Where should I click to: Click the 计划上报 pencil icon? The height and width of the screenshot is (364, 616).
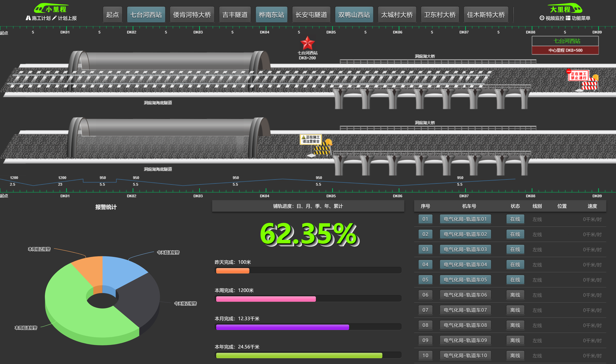point(54,18)
